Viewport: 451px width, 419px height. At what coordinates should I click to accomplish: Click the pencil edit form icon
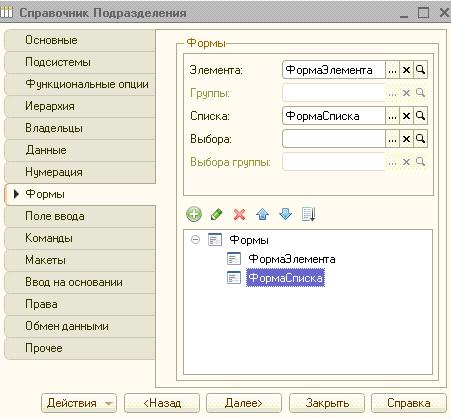(217, 214)
